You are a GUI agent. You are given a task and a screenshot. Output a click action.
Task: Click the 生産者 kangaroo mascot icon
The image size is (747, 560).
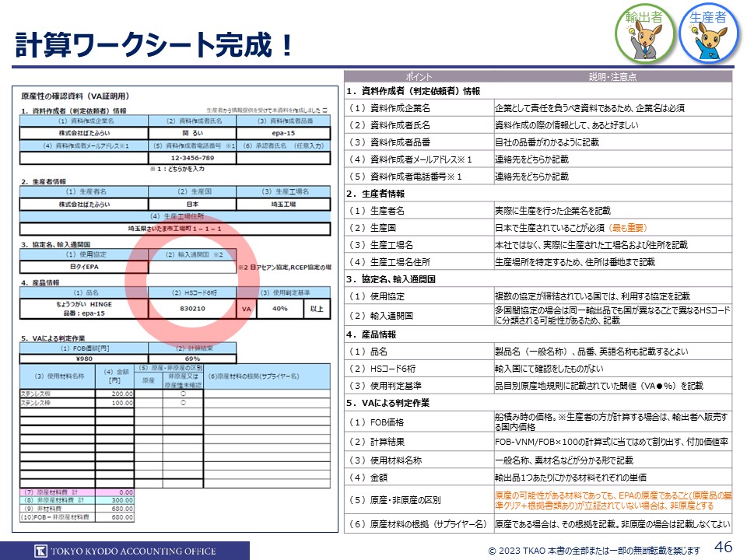coord(709,33)
